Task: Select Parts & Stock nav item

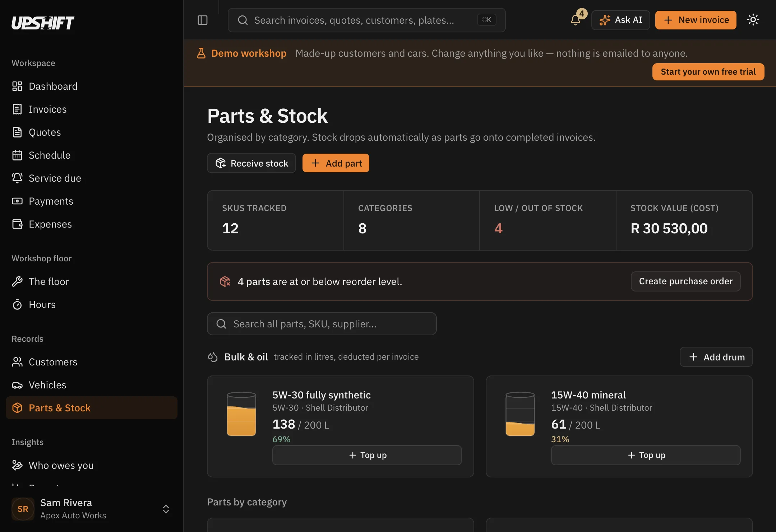Action: tap(92, 408)
